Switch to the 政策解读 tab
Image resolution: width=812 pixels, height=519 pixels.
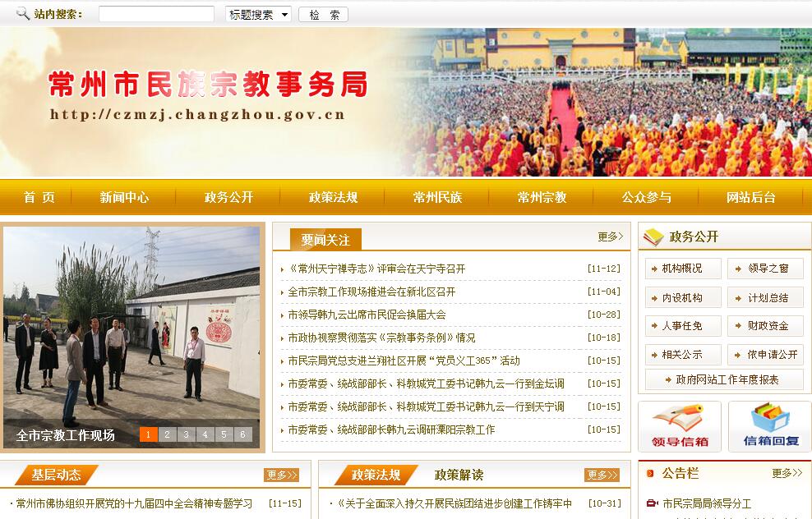[459, 475]
